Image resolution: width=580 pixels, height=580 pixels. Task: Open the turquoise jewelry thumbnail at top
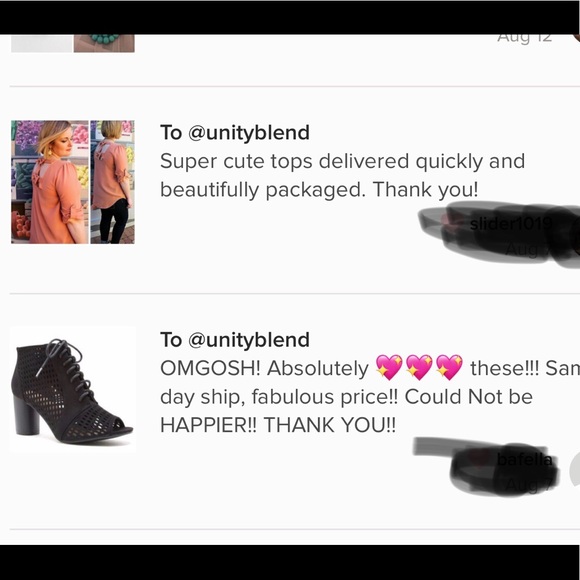(104, 43)
